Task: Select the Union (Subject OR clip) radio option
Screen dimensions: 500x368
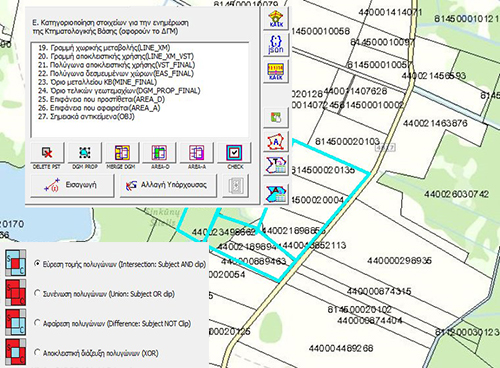Action: [x=38, y=293]
